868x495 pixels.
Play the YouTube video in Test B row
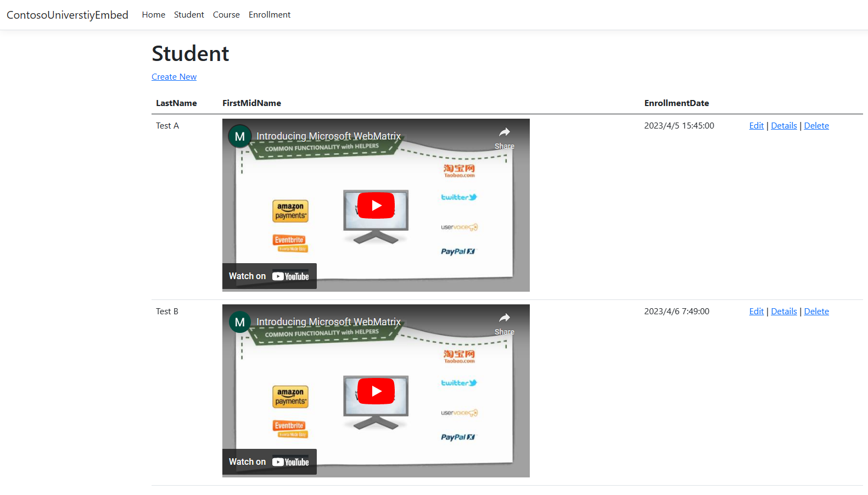pos(376,391)
